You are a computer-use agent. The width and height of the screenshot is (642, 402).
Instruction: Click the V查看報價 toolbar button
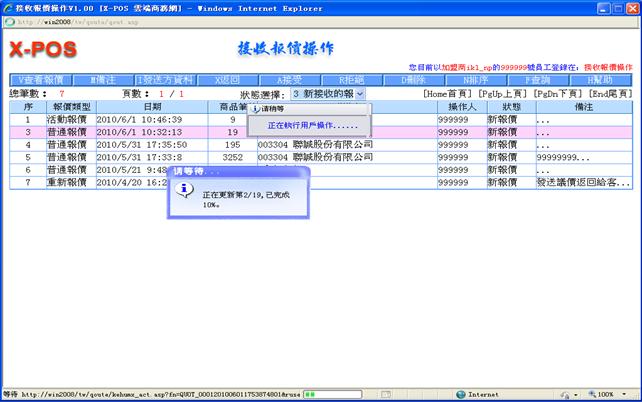[x=41, y=79]
